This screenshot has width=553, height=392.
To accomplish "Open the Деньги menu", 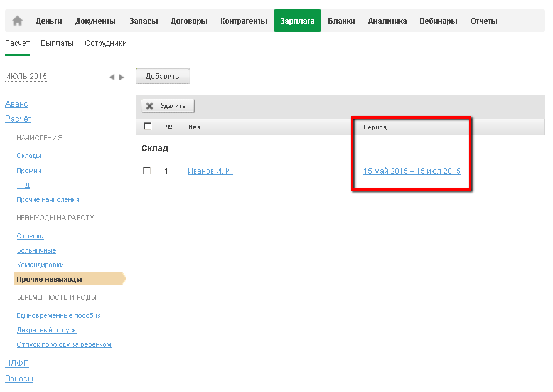I will point(49,21).
